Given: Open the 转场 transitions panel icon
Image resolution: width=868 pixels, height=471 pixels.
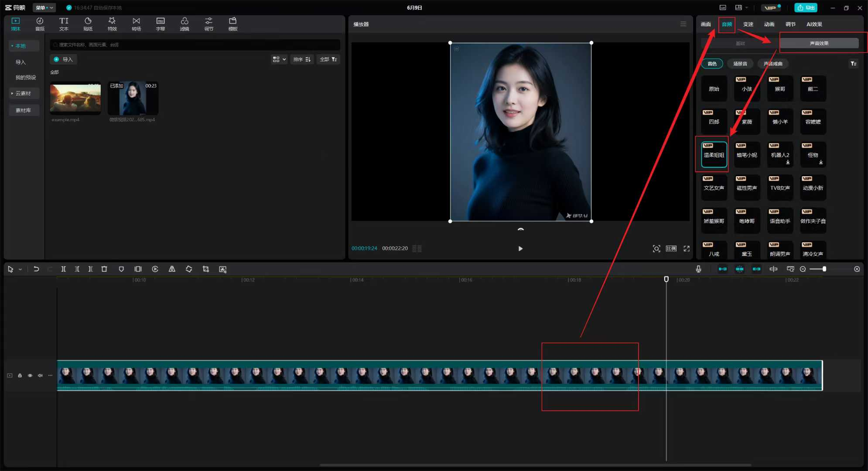Looking at the screenshot, I should [137, 24].
